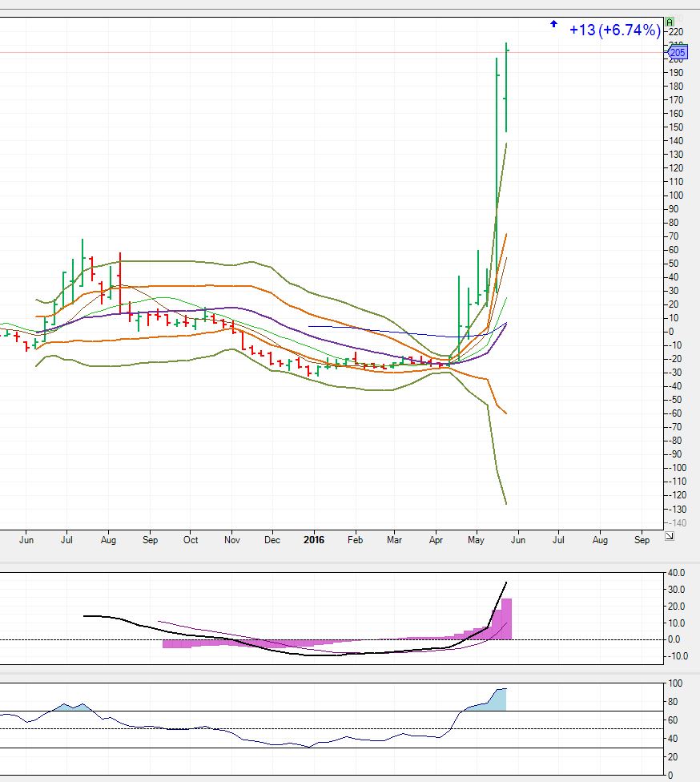Click the green 'A' auto-scale icon
This screenshot has width=700, height=782.
click(x=670, y=22)
